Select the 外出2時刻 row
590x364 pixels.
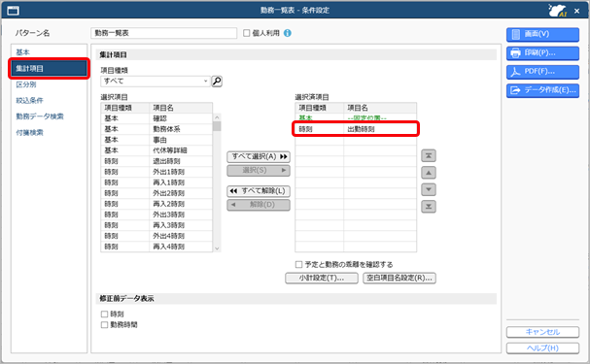click(156, 193)
